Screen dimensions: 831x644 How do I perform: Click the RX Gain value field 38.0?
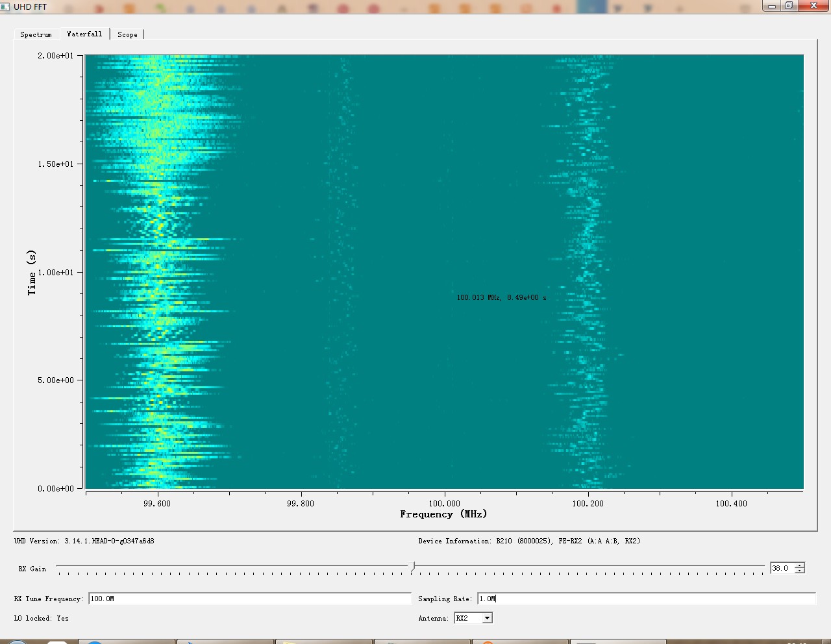782,568
